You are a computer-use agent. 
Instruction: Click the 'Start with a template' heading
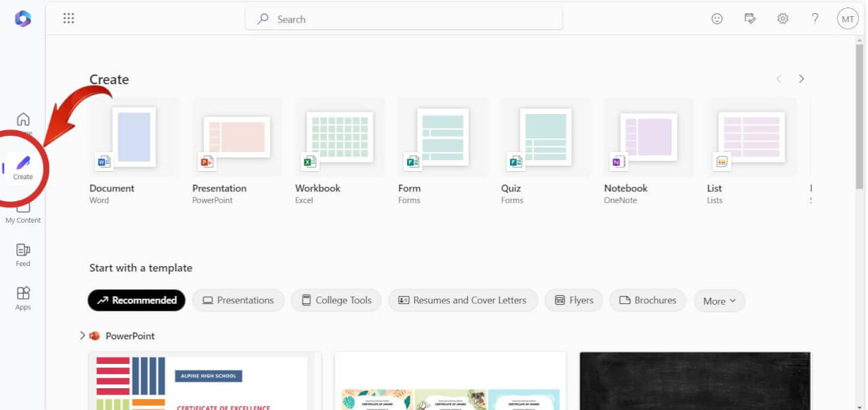[140, 267]
